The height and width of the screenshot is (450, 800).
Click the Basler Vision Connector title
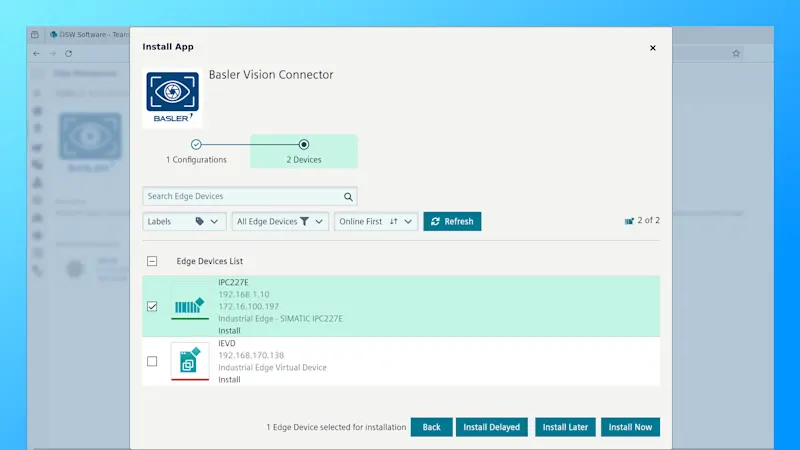(x=271, y=74)
